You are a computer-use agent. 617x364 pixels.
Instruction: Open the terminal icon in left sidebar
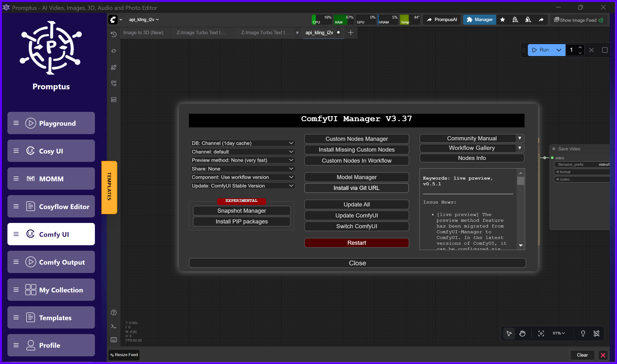click(114, 326)
